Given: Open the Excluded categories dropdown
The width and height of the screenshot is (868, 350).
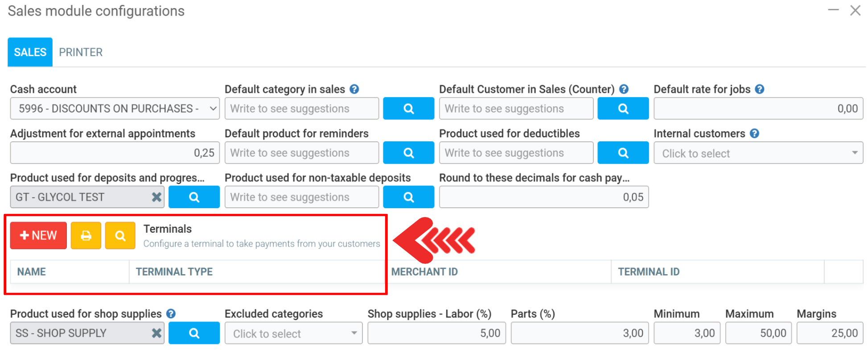Looking at the screenshot, I should tap(293, 333).
